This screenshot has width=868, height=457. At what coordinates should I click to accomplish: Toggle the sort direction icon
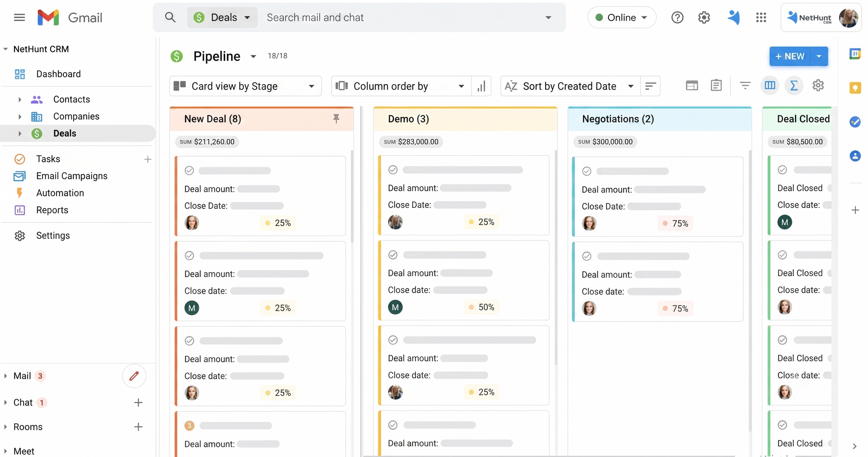(650, 86)
